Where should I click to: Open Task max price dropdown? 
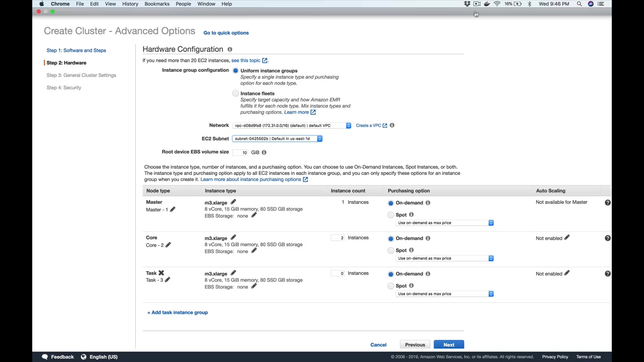pos(445,294)
